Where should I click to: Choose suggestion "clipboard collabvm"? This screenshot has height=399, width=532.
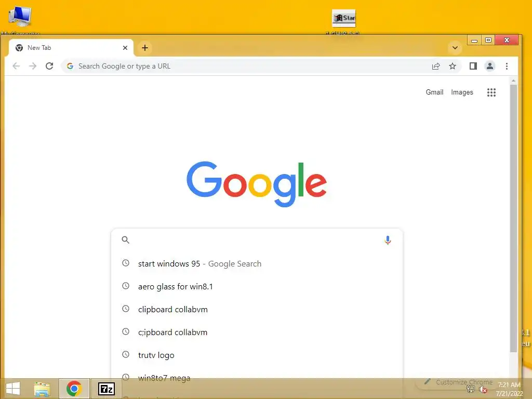(257, 310)
